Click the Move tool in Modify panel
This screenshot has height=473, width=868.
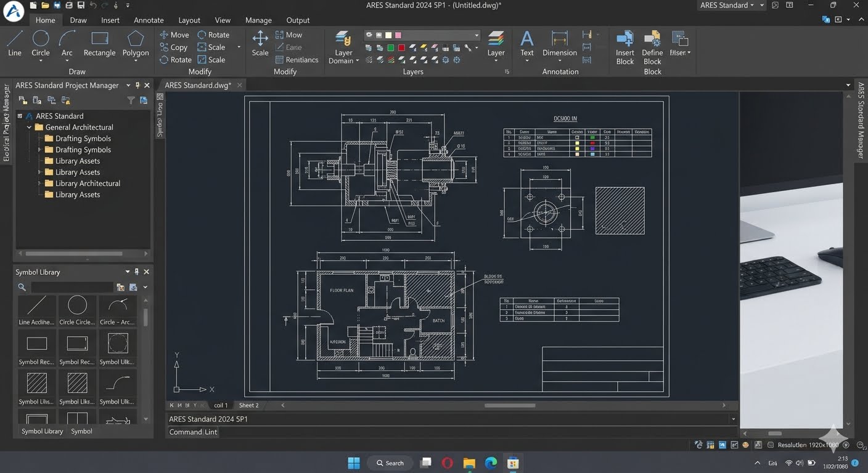point(174,35)
